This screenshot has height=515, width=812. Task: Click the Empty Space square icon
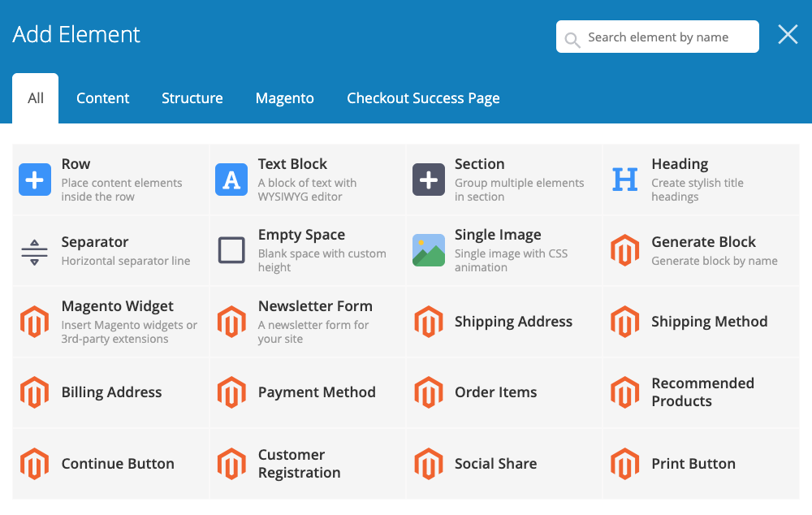click(x=231, y=250)
